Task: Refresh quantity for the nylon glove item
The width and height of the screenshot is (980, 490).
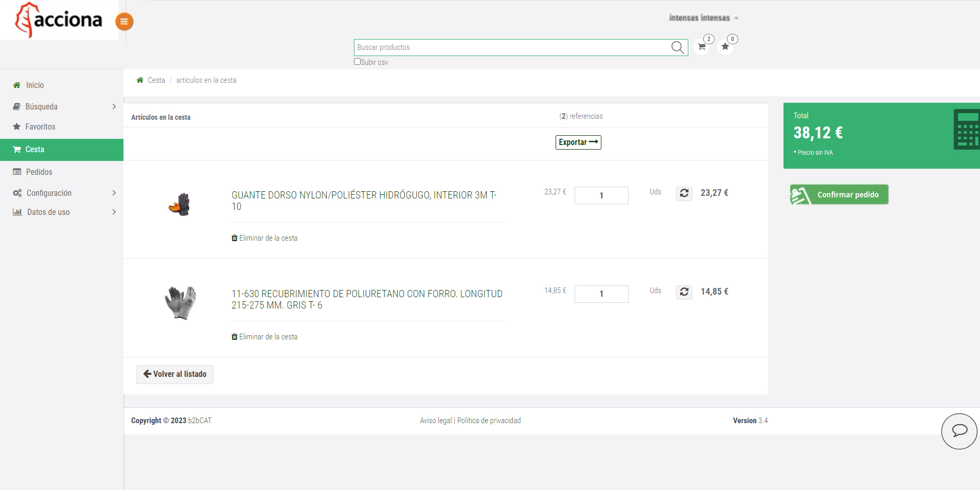Action: (x=684, y=193)
